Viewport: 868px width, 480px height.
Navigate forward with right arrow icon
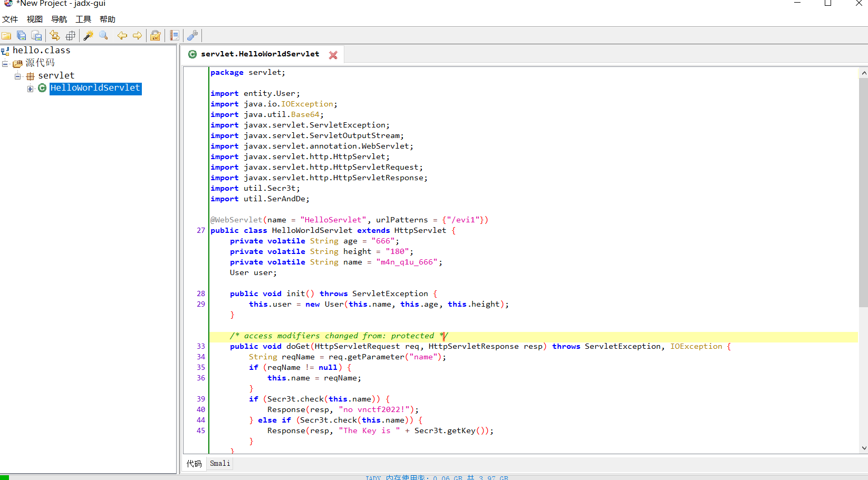[x=138, y=36]
